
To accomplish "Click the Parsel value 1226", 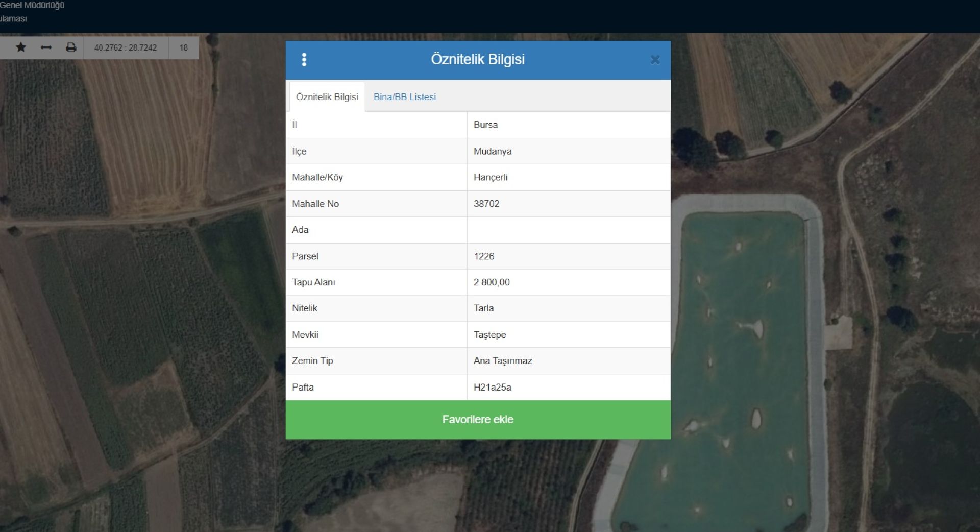I will [484, 256].
